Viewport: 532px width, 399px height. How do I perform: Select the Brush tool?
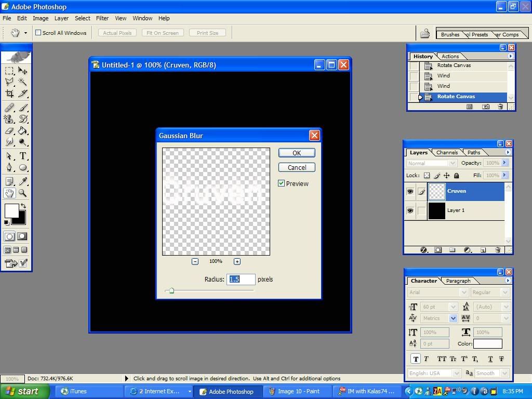pos(23,108)
